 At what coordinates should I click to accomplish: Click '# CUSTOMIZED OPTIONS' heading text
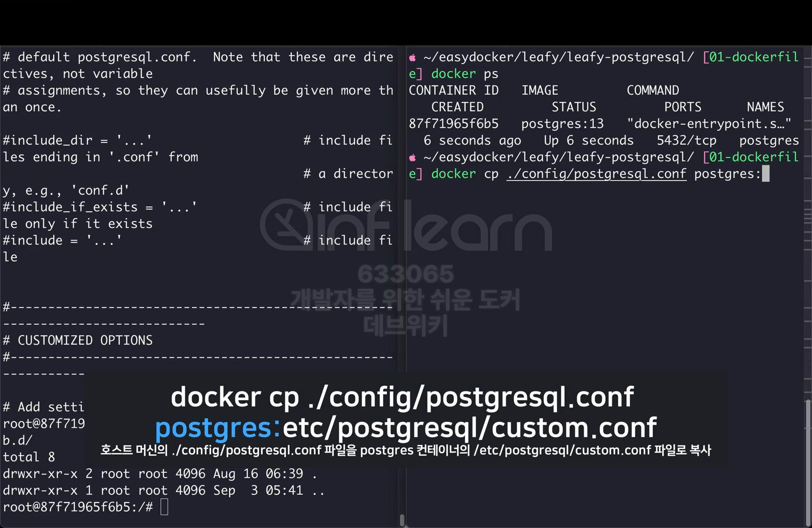point(78,340)
